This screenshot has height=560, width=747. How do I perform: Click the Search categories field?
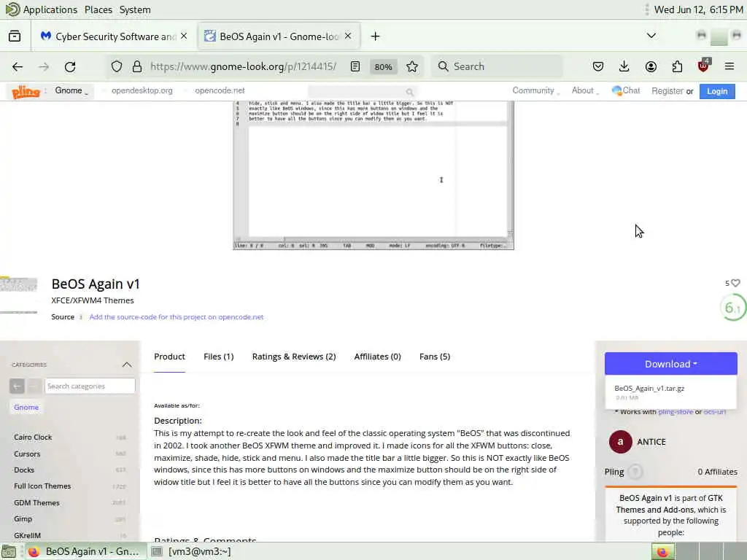point(90,386)
